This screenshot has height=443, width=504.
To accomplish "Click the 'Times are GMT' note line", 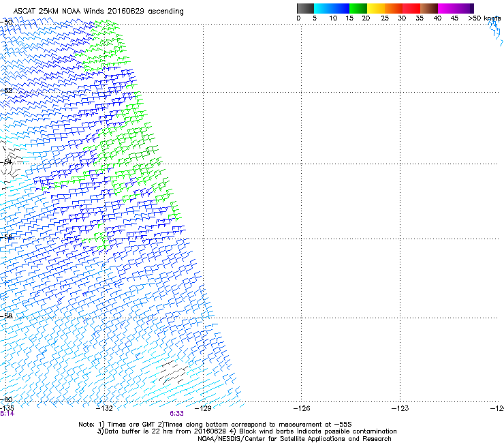I will 215,425.
